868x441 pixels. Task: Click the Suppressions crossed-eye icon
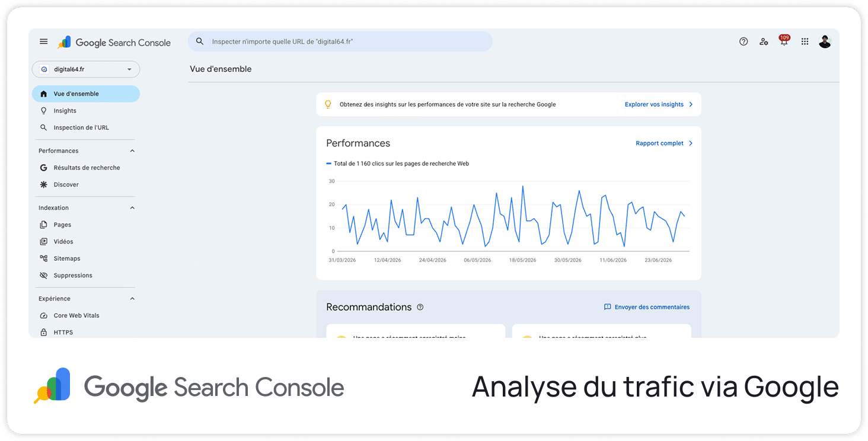pos(43,276)
